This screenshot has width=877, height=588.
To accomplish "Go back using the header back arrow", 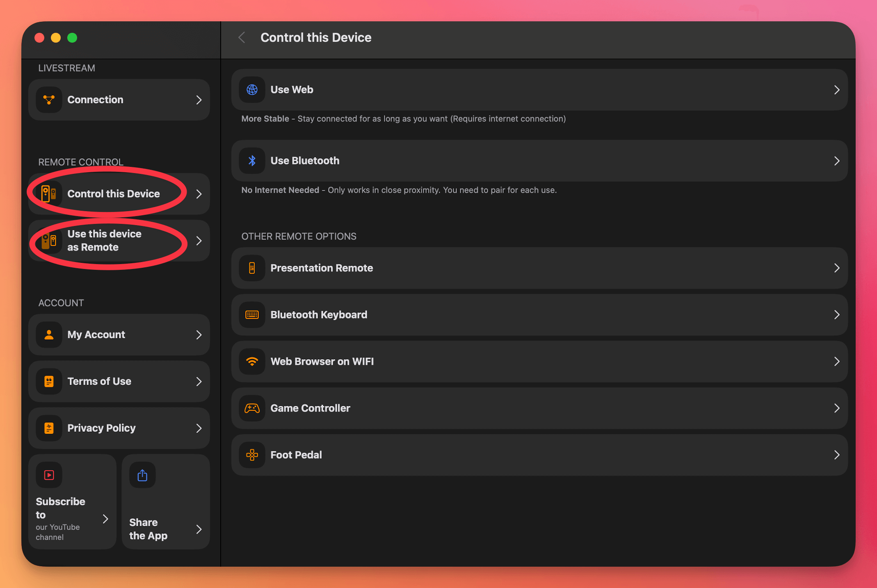I will (x=242, y=38).
